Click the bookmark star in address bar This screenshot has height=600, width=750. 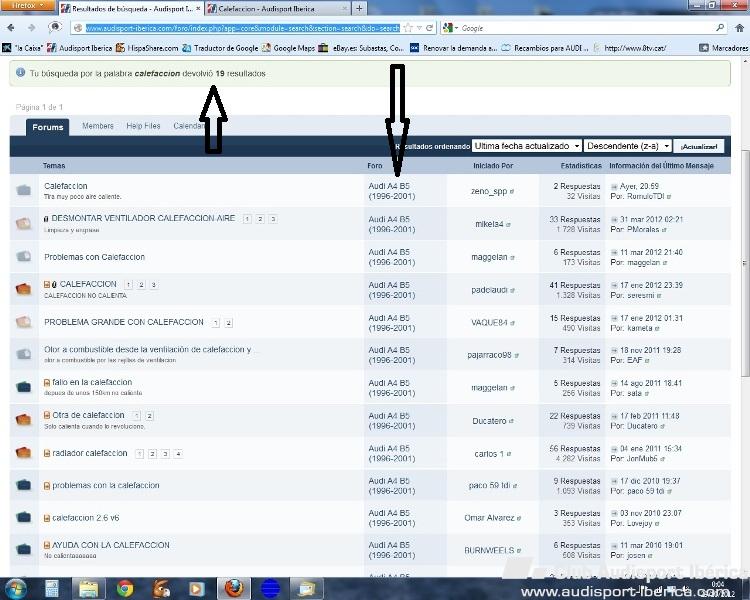(408, 28)
